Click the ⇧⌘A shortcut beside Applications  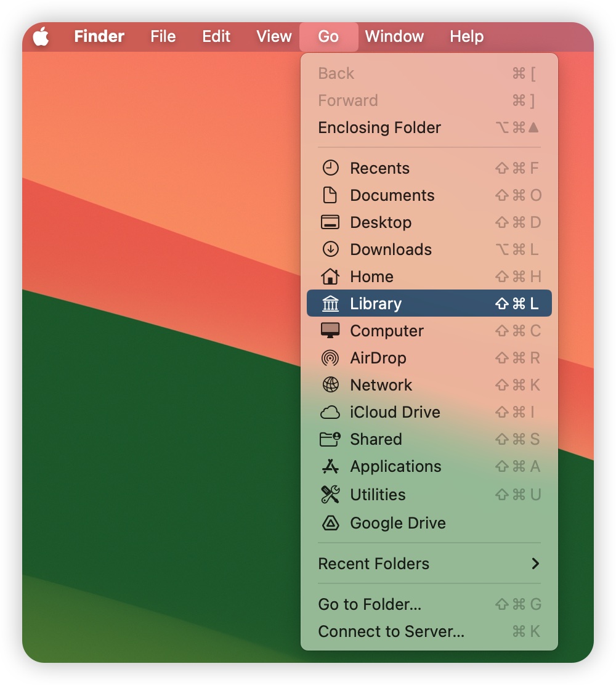[517, 466]
